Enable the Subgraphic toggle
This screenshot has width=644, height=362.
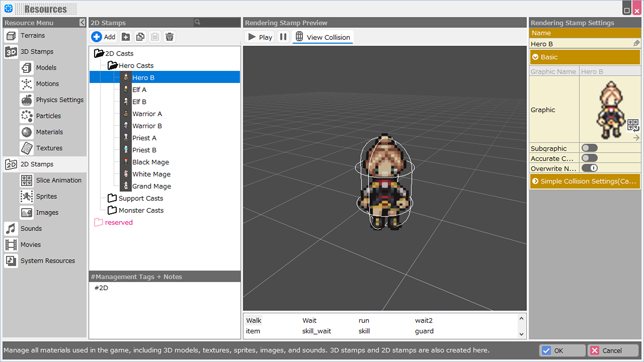coord(589,148)
